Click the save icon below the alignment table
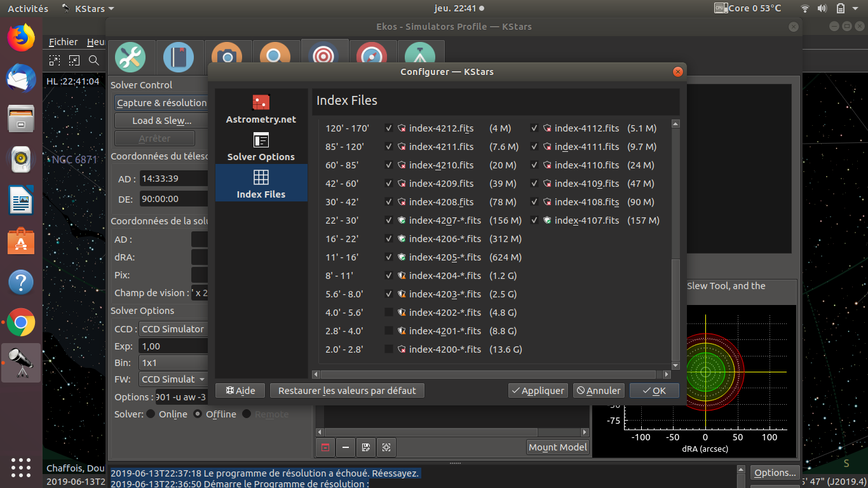 [x=366, y=447]
